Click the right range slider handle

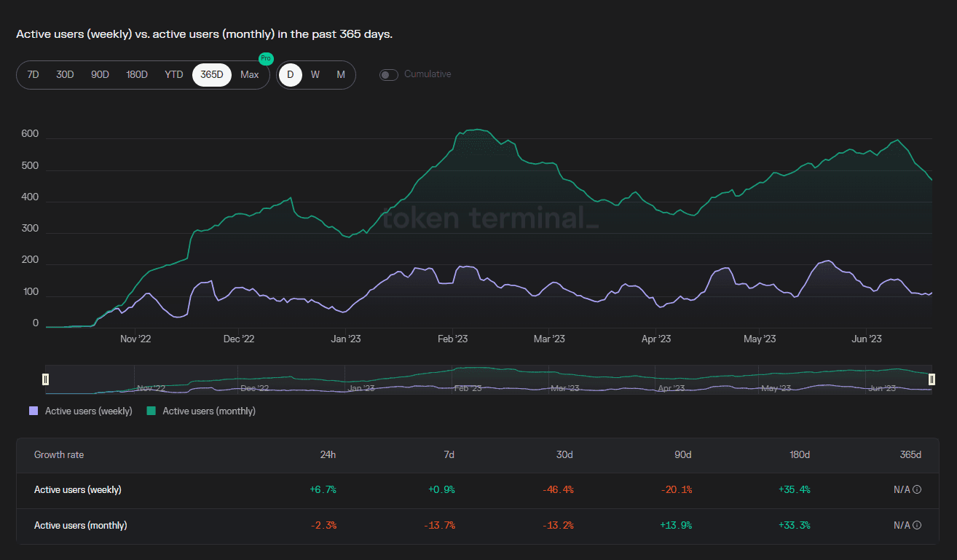coord(932,379)
